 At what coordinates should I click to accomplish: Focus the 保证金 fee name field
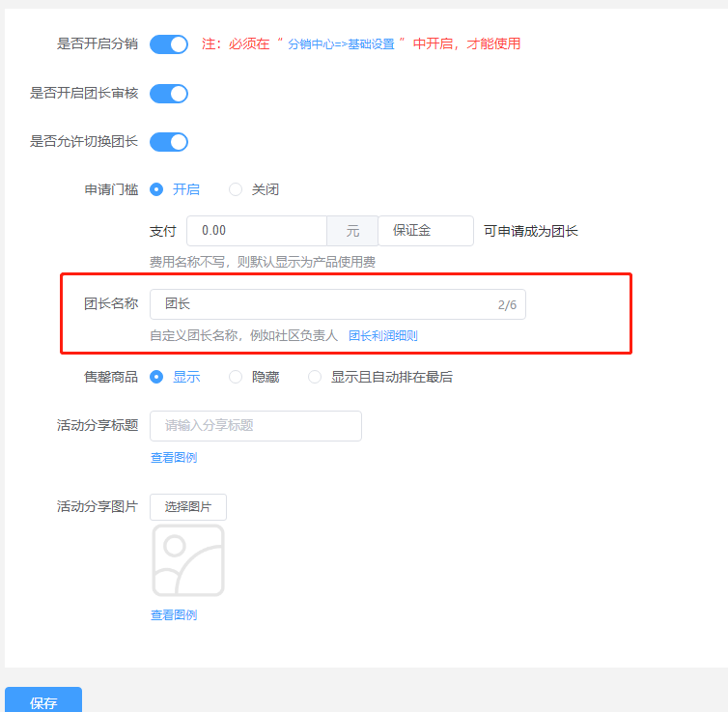pyautogui.click(x=426, y=231)
